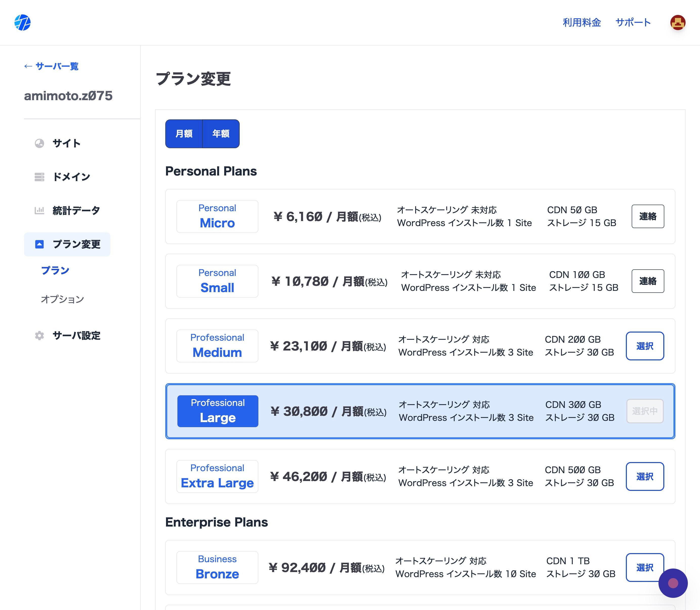Click the プラン変更 page title
This screenshot has width=700, height=610.
(193, 79)
